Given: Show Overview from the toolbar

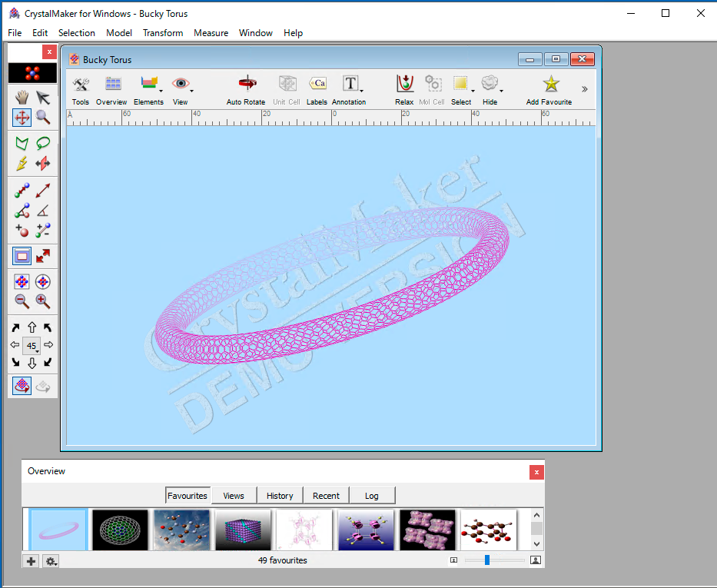Looking at the screenshot, I should [111, 90].
